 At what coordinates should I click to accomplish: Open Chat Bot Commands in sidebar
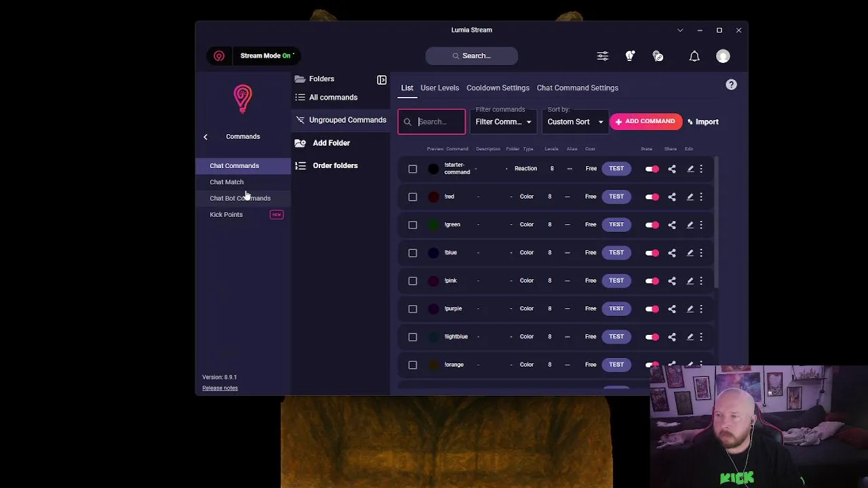click(243, 199)
